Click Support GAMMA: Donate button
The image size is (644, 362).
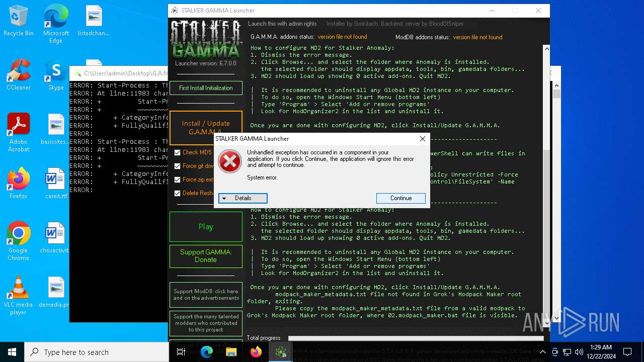pyautogui.click(x=206, y=256)
